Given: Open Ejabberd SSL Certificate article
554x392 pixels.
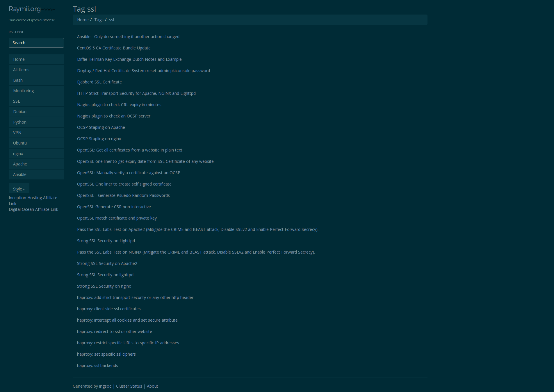Looking at the screenshot, I should click(x=99, y=82).
